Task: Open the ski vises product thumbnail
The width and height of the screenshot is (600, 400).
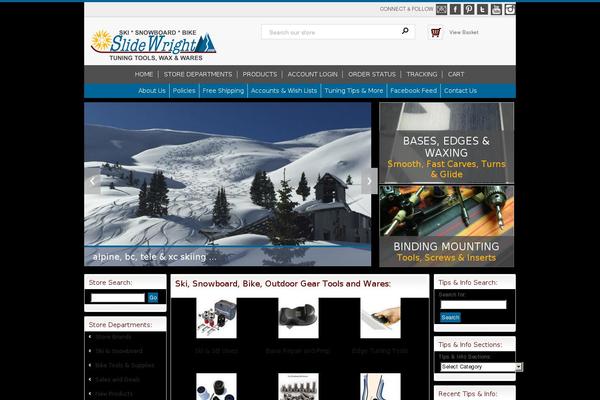Action: 217,318
